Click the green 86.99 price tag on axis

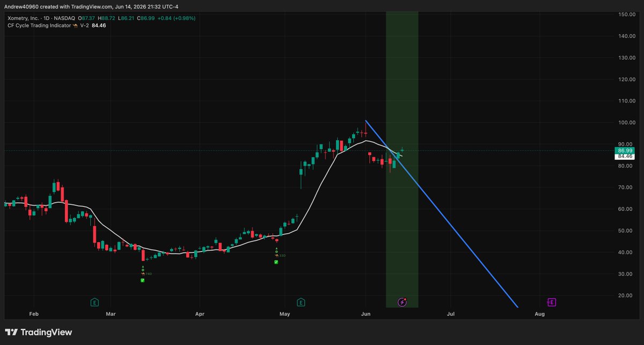[625, 151]
